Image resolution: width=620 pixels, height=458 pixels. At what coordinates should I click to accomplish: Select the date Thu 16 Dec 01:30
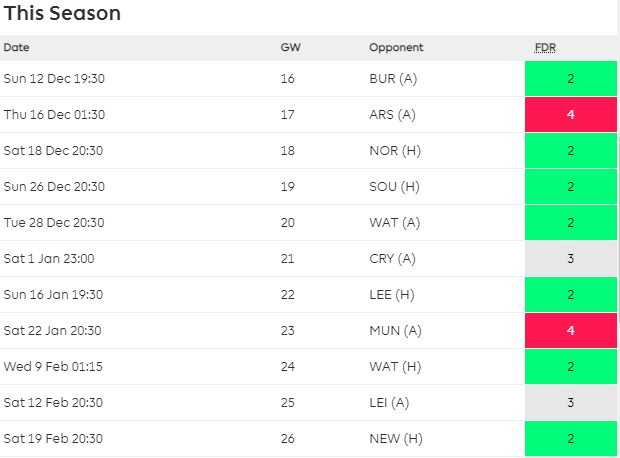[x=54, y=115]
